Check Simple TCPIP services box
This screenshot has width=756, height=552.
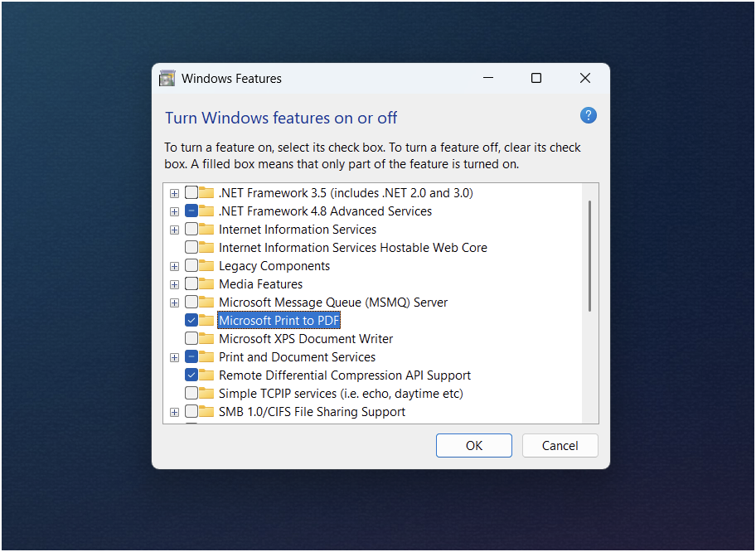[191, 394]
